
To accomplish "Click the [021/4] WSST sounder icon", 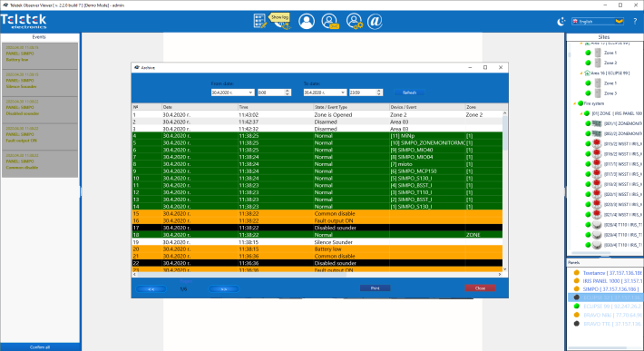I will pyautogui.click(x=597, y=214).
